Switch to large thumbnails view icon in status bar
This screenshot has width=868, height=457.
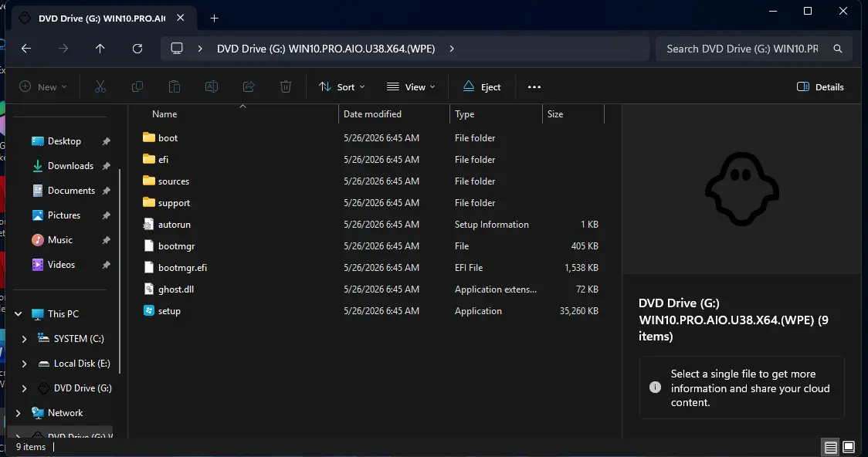tap(849, 447)
